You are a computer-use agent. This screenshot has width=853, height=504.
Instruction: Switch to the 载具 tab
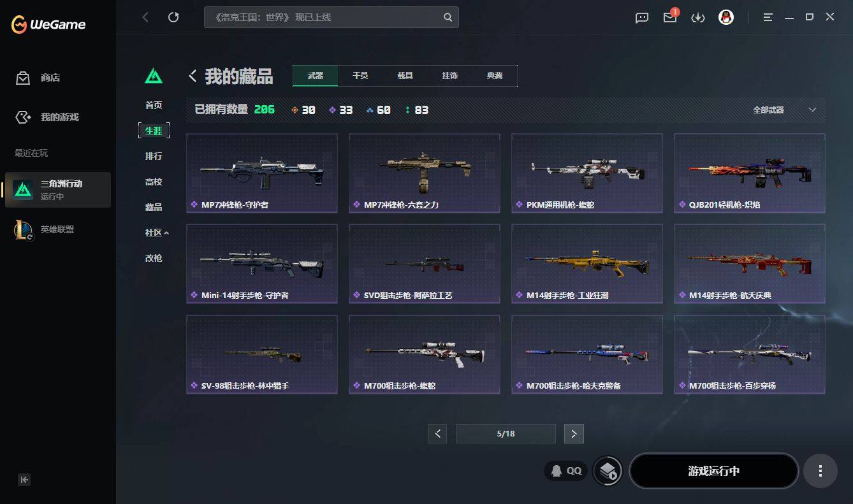[405, 75]
